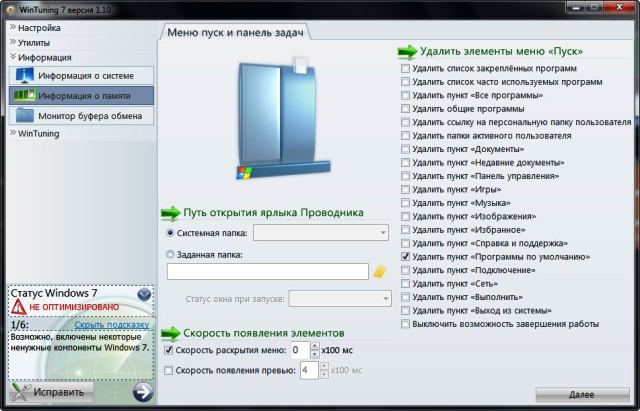The image size is (640, 411).
Task: Uncheck Удалить пункт «Программы по умолчанию»
Action: coord(405,257)
